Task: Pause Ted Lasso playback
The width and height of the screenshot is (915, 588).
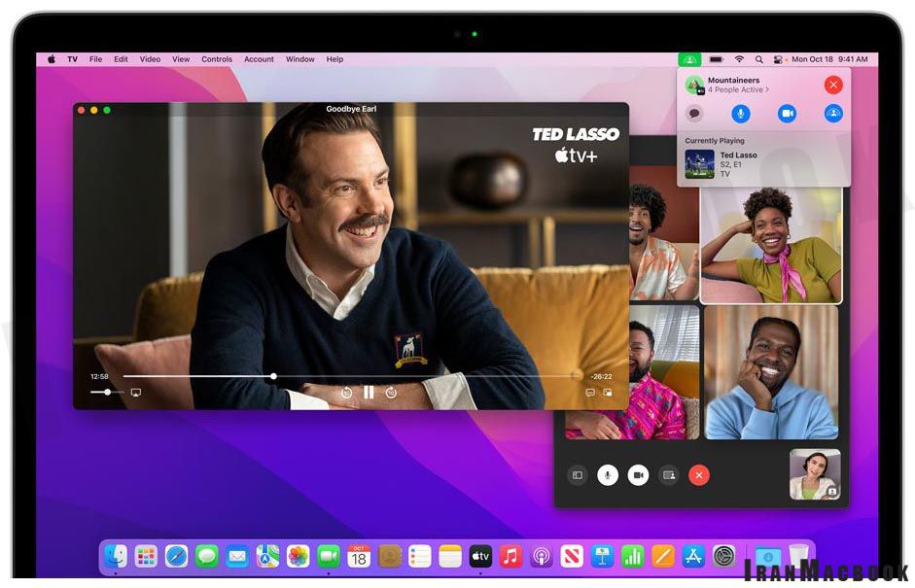Action: [x=370, y=392]
